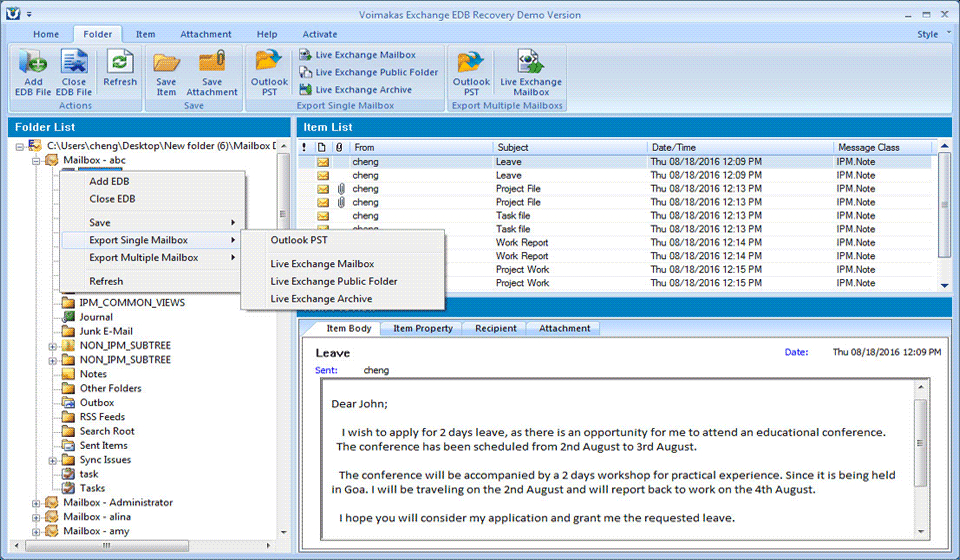Switch to the Item Property tab
960x560 pixels.
(422, 328)
